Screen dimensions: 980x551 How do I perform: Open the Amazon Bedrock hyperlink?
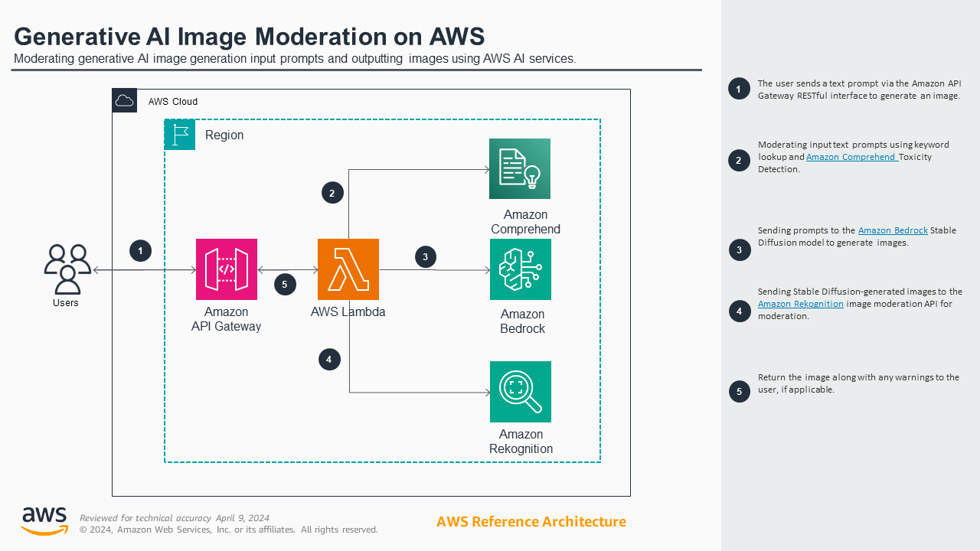pos(893,230)
